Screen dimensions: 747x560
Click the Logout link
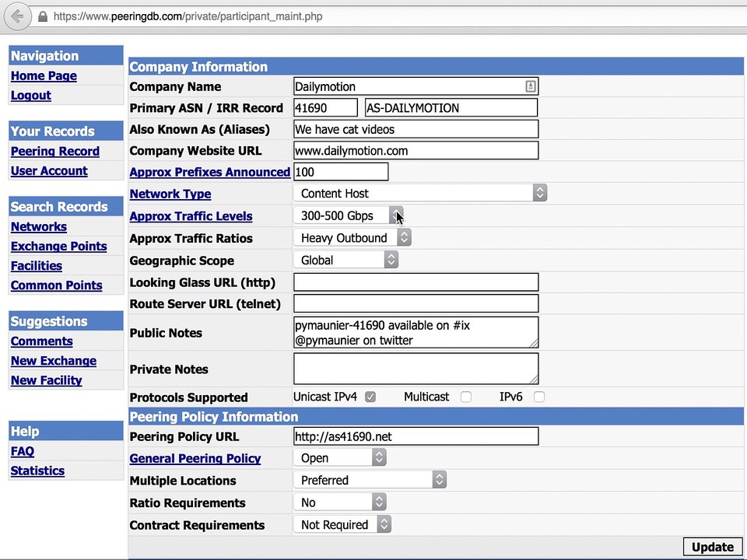click(x=31, y=95)
